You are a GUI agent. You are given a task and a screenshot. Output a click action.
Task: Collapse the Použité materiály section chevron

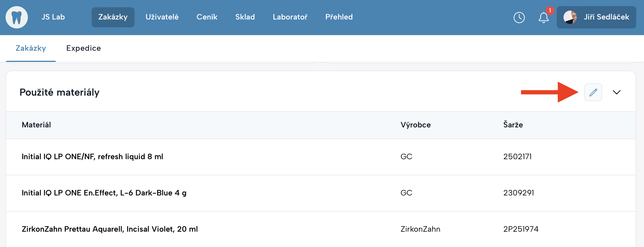(x=617, y=92)
